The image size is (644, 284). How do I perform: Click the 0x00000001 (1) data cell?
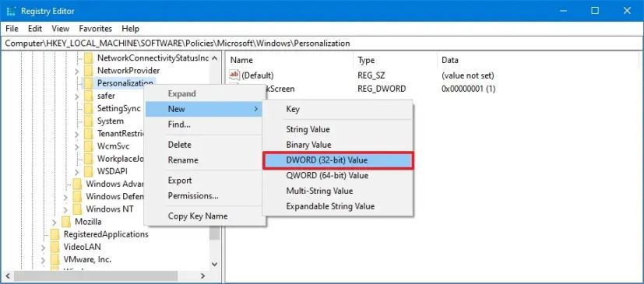click(x=468, y=89)
